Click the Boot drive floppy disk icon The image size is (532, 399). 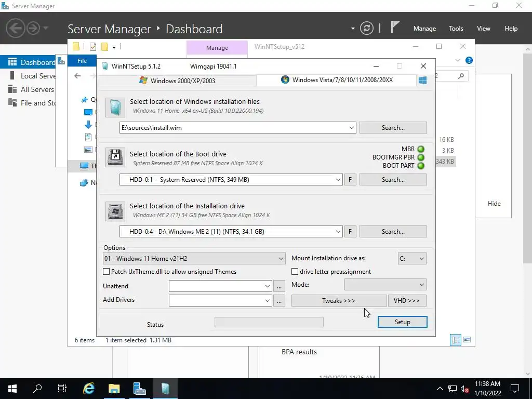coord(115,157)
